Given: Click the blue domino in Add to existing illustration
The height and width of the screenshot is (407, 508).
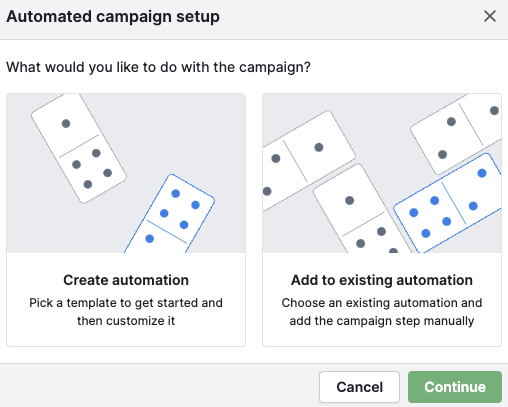Looking at the screenshot, I should [x=448, y=203].
